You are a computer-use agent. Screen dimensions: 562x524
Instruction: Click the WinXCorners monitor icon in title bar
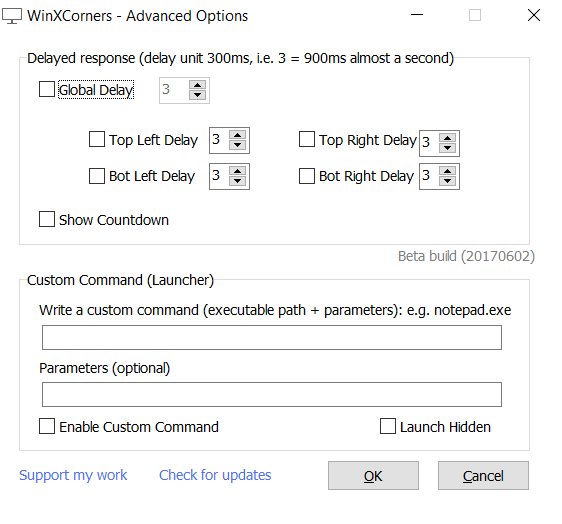point(12,16)
